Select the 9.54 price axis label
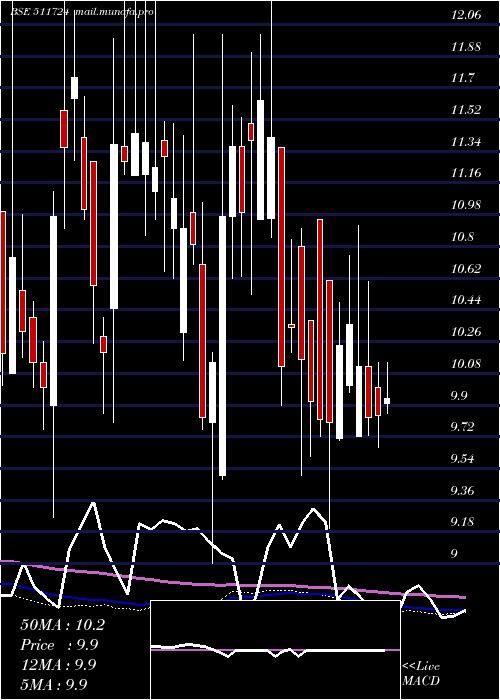The image size is (500, 700). pos(462,459)
